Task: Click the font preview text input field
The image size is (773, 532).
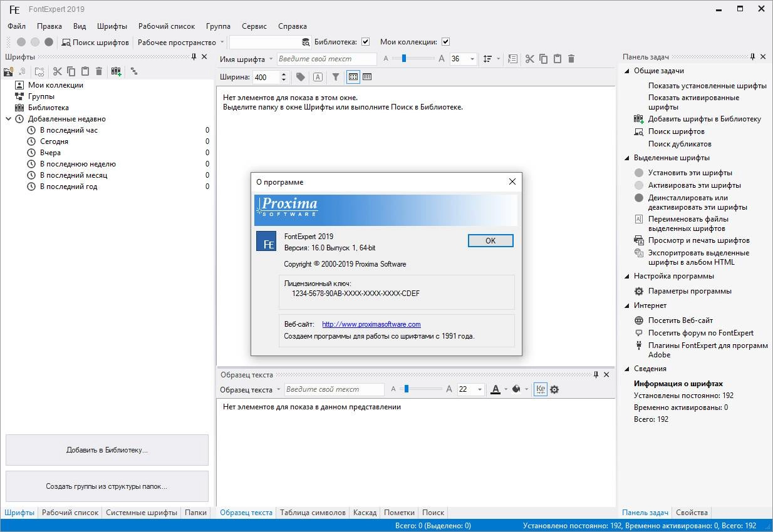Action: [x=326, y=59]
